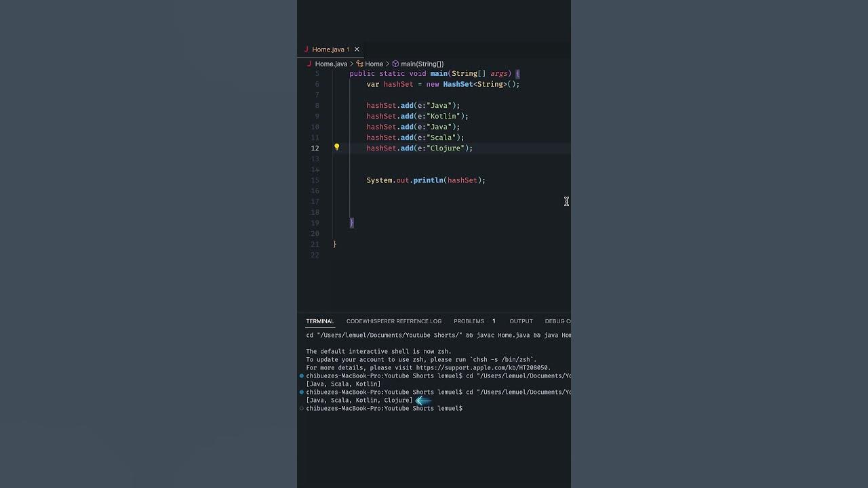Switch to the OUTPUT panel tab
Viewport: 868px width, 488px height.
[521, 321]
